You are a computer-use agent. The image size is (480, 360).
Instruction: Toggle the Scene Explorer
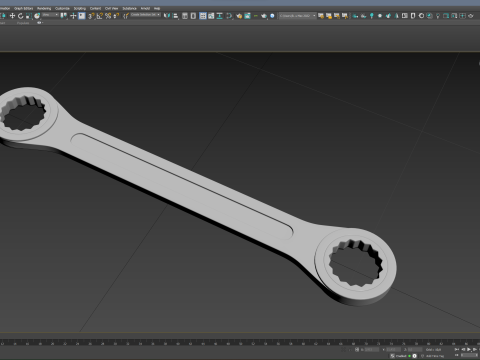click(185, 16)
